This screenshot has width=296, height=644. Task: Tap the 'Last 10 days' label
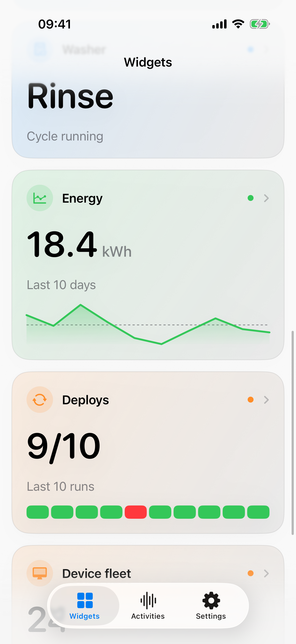[61, 285]
